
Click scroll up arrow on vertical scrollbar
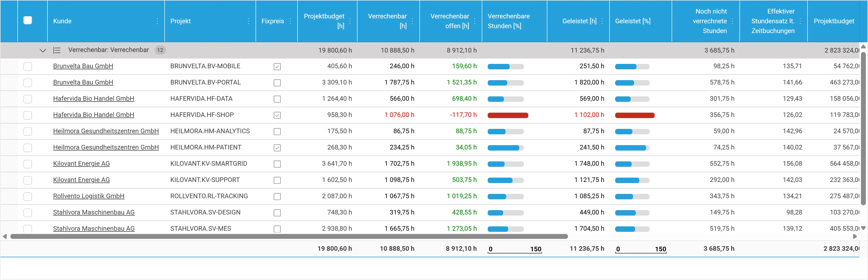pos(863,47)
